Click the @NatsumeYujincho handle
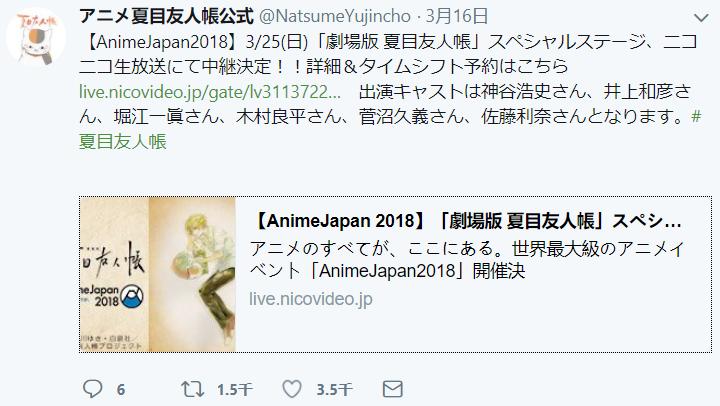 click(335, 17)
